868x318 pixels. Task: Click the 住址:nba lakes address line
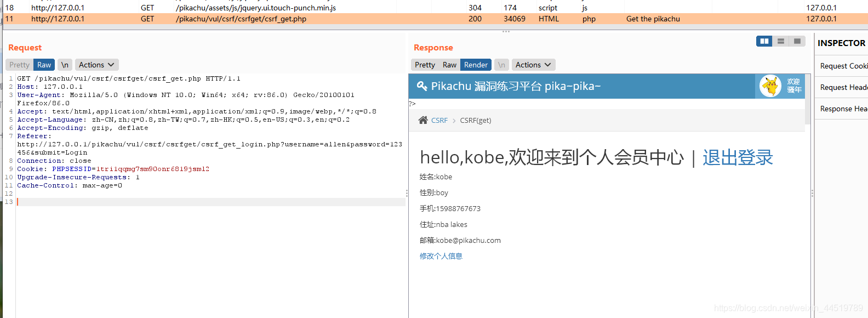click(443, 224)
